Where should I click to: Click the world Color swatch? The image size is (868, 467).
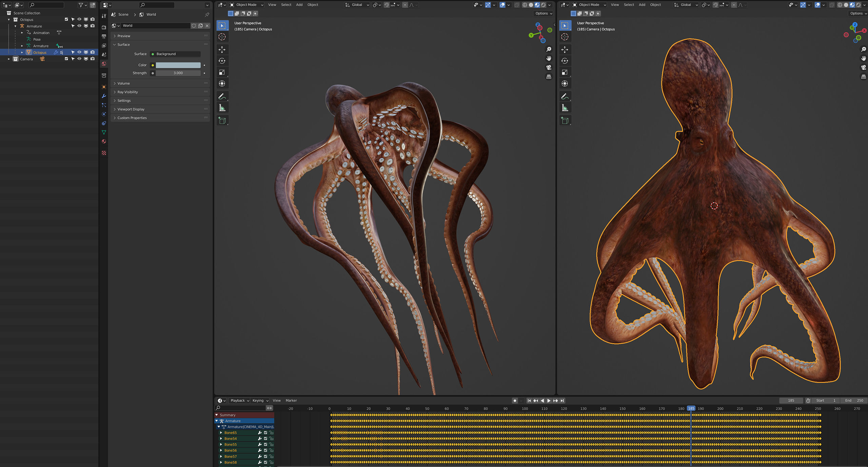coord(178,65)
